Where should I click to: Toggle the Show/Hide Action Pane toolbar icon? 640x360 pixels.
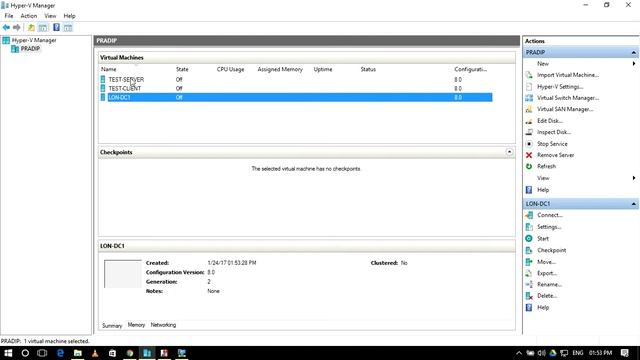[68, 27]
